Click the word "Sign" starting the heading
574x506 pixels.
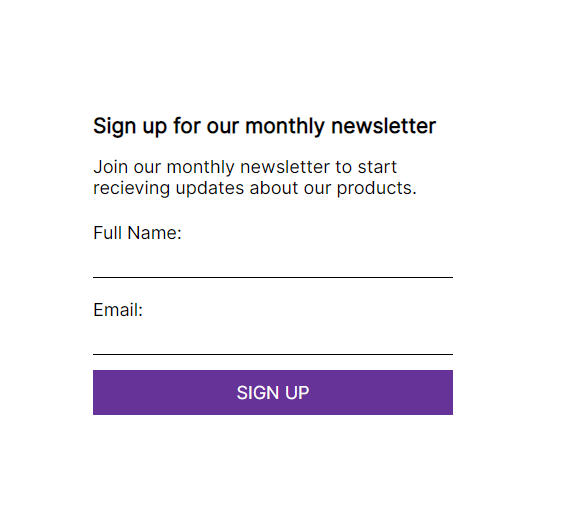115,127
